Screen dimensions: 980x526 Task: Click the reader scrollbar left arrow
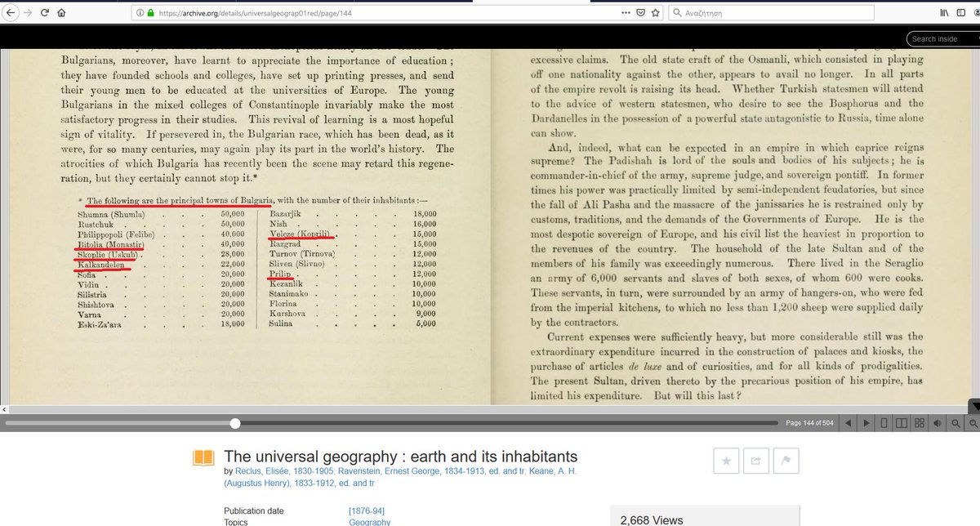pos(3,408)
